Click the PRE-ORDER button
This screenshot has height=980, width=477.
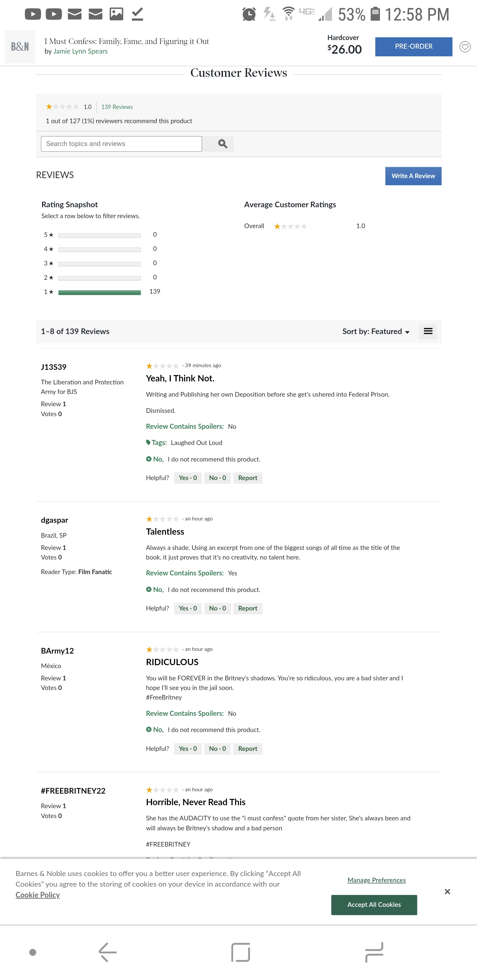(x=413, y=46)
